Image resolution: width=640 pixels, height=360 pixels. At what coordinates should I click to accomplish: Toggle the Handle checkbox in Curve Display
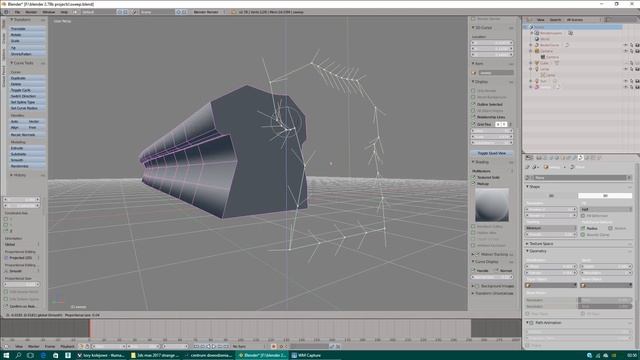tap(474, 271)
